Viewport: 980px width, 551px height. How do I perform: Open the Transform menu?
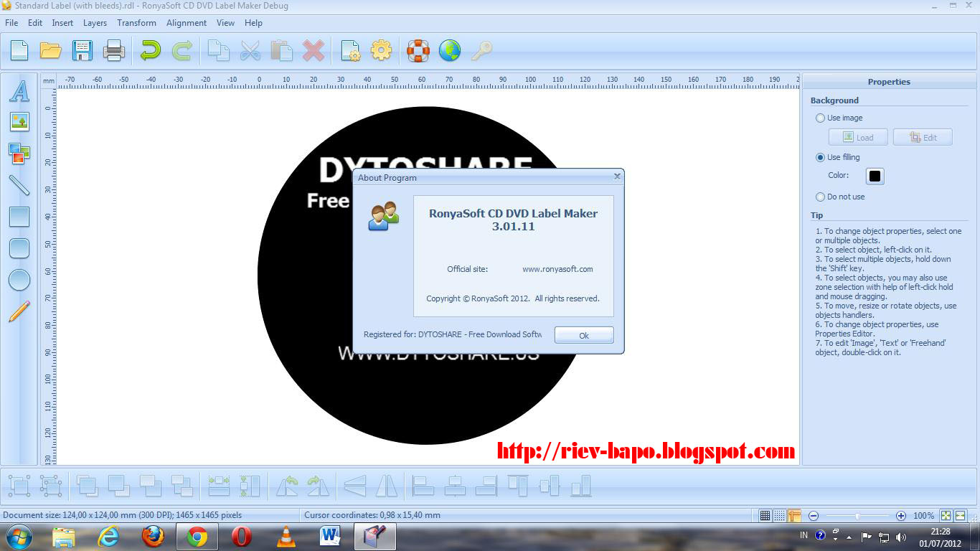[136, 23]
